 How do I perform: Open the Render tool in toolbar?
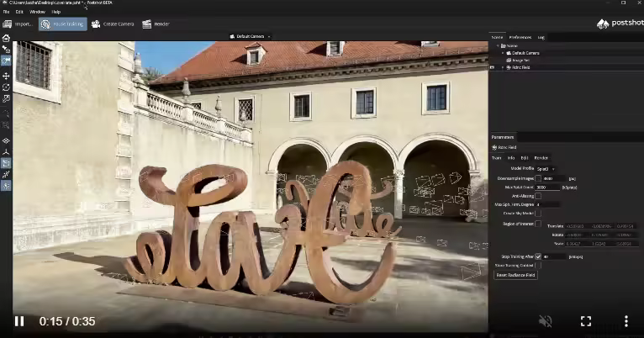[x=156, y=24]
